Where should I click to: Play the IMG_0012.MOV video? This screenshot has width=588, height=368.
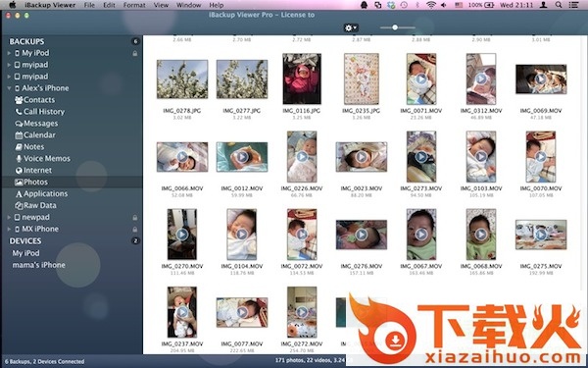coord(242,157)
